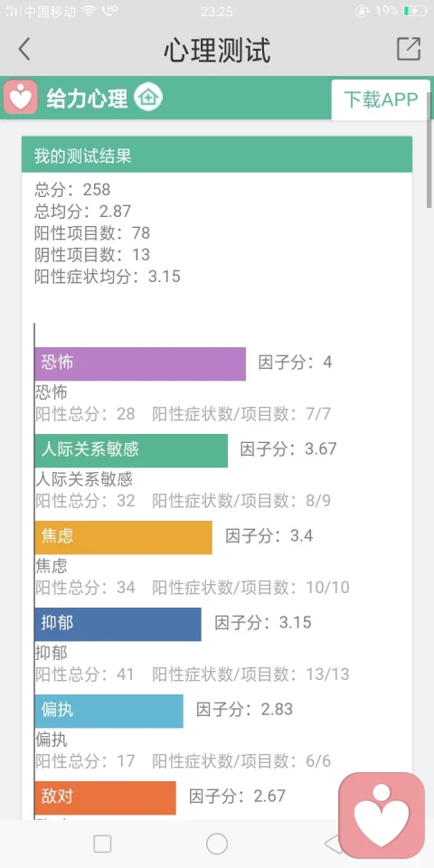434x868 pixels.
Task: Tap the orange 焦虑 factor bar
Action: coord(124,537)
